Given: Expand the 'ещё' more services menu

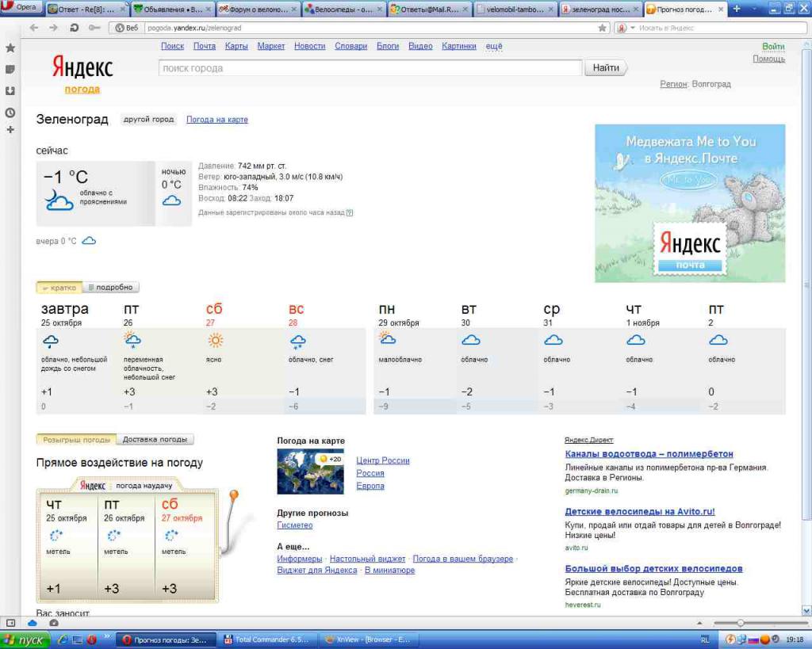Looking at the screenshot, I should click(x=493, y=46).
